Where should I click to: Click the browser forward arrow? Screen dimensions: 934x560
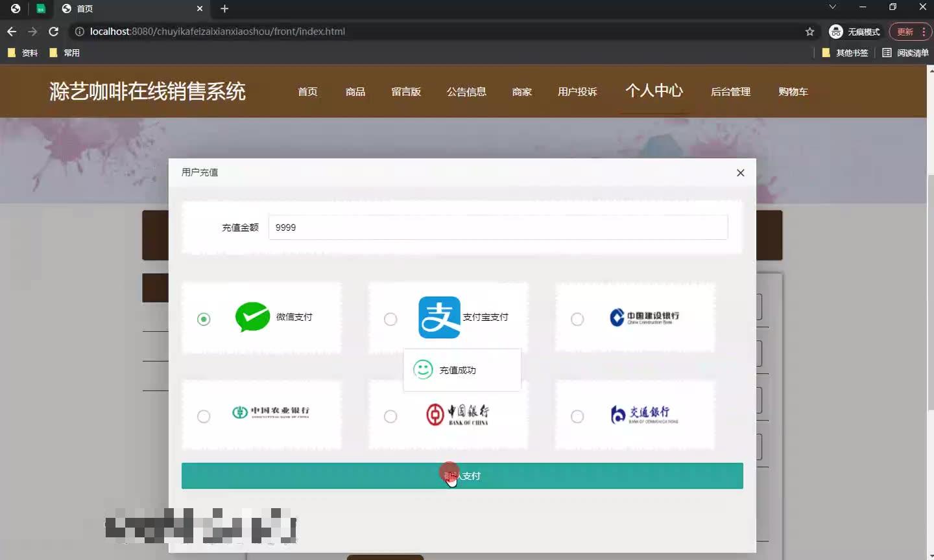[x=32, y=31]
